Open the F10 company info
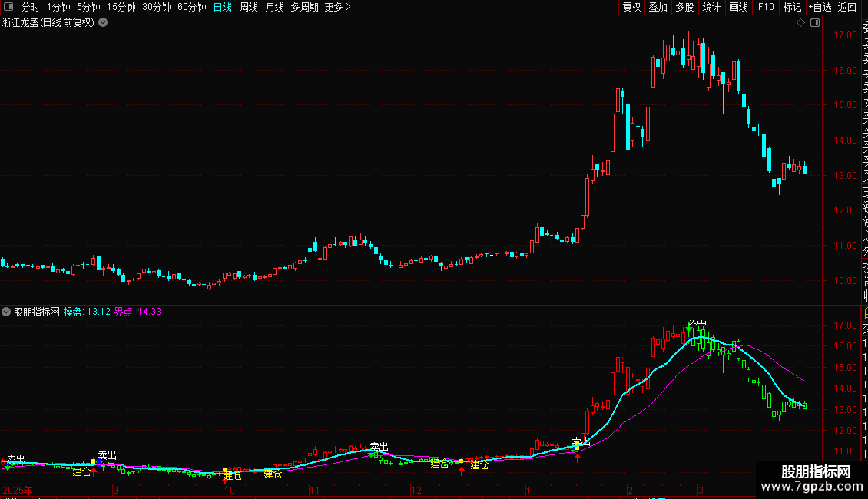 tap(766, 7)
